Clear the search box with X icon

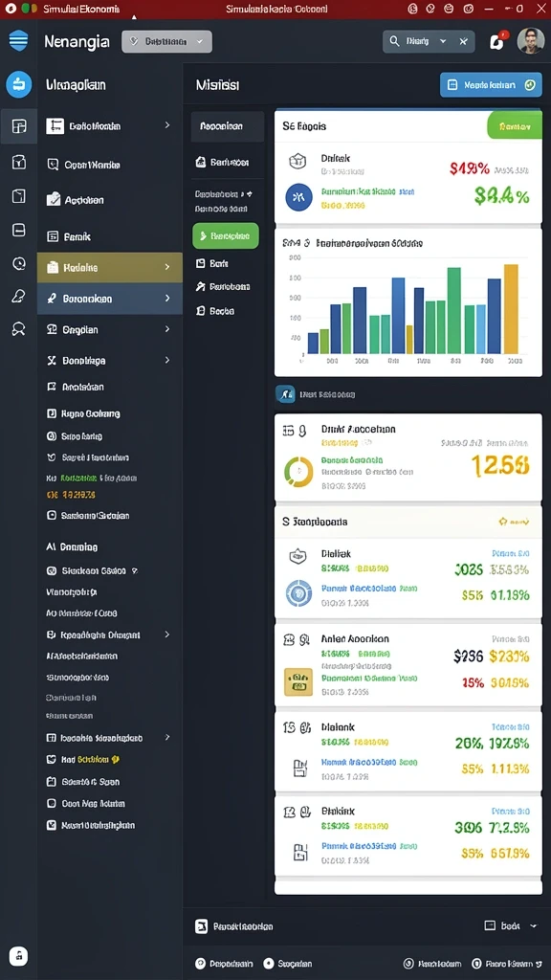tap(463, 41)
